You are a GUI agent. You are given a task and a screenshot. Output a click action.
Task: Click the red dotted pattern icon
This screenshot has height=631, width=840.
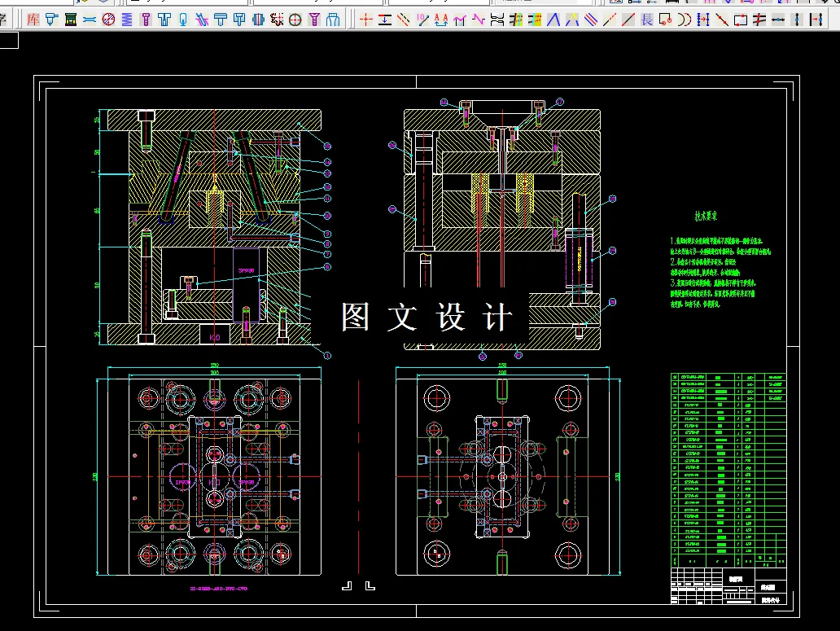(x=277, y=19)
